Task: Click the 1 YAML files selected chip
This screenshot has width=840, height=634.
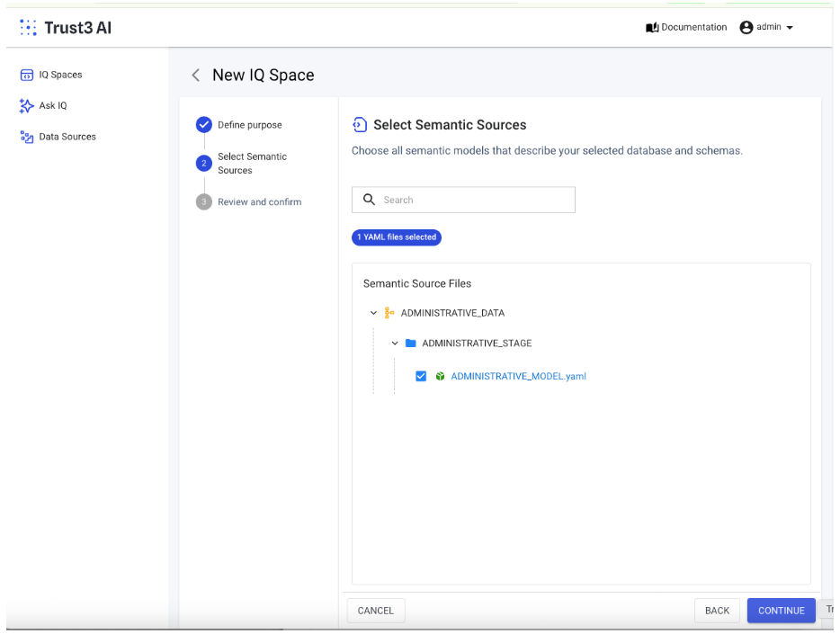Action: (x=397, y=237)
